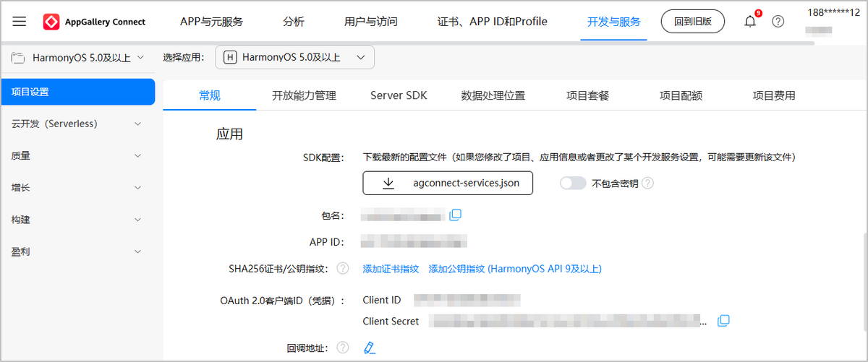Click help icon next to SHA256证书/公钥指纹
The height and width of the screenshot is (362, 868).
tap(343, 269)
